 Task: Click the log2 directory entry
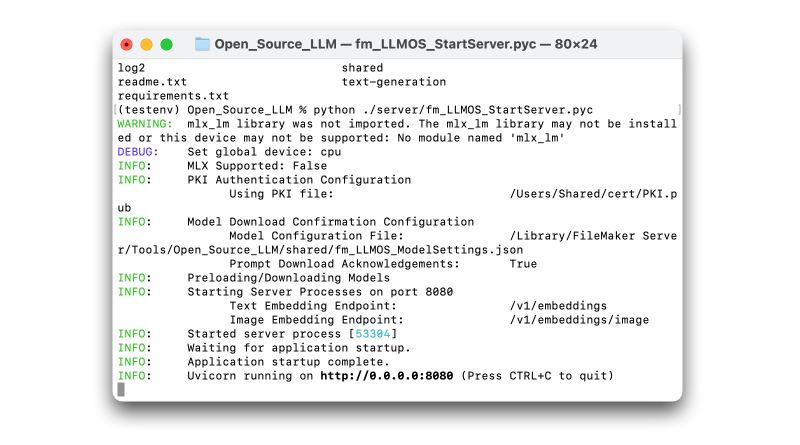(131, 68)
